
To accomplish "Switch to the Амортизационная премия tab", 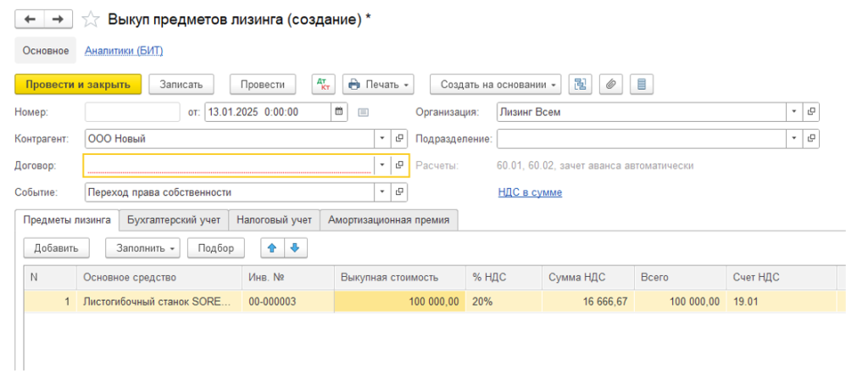I will [389, 220].
